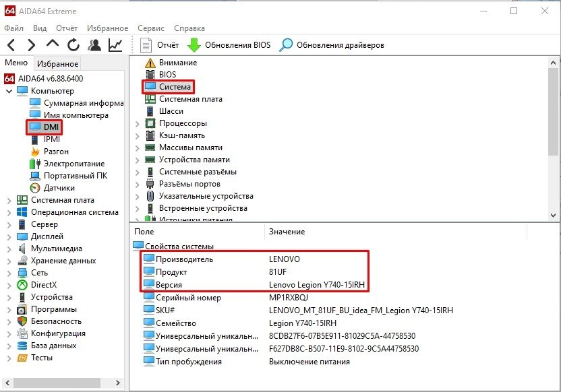Select the Внимание warning item
Screen dimensions: 561x392
point(171,63)
